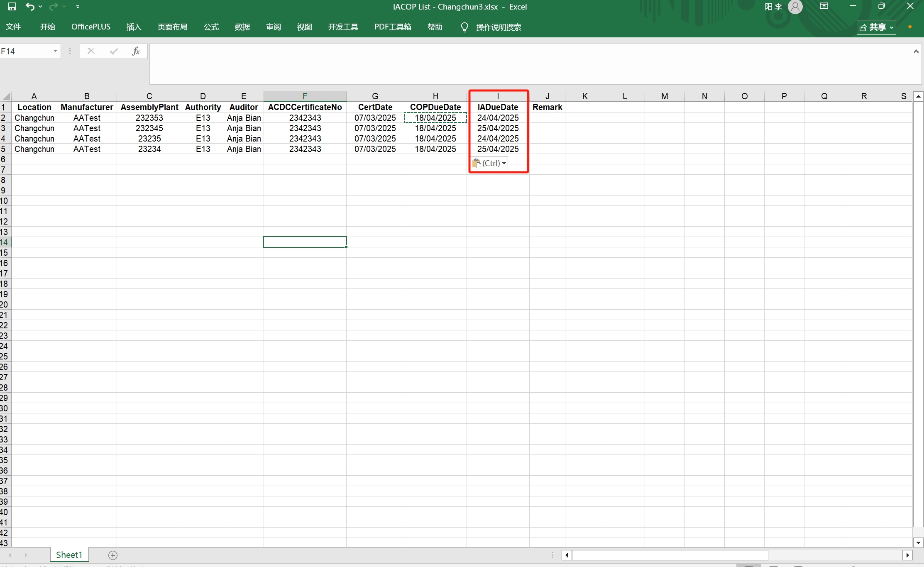Open the Ribbon Display Options icon
This screenshot has height=567, width=924.
[824, 6]
